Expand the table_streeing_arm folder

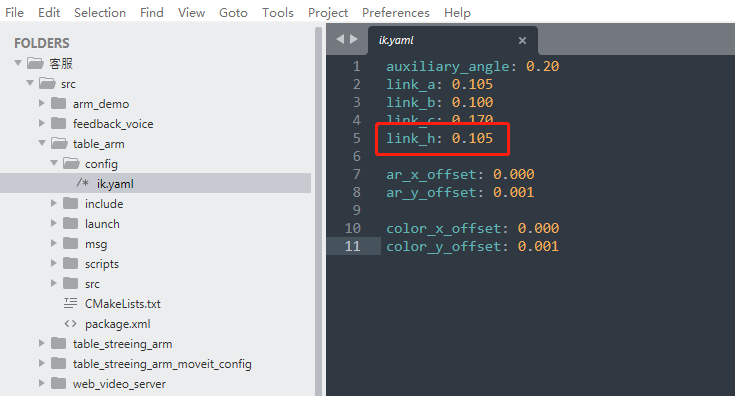pos(41,344)
